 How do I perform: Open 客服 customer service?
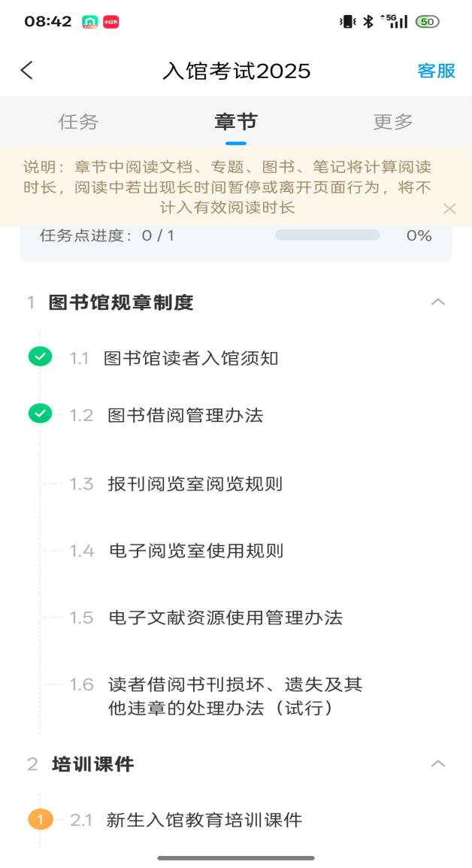coord(436,71)
